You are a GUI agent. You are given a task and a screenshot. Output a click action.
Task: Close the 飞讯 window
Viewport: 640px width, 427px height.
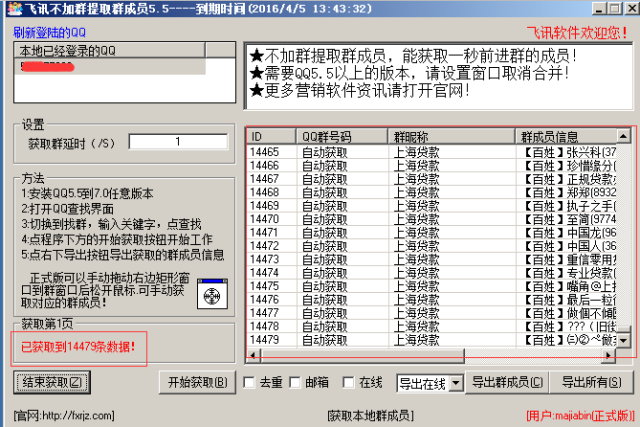632,8
